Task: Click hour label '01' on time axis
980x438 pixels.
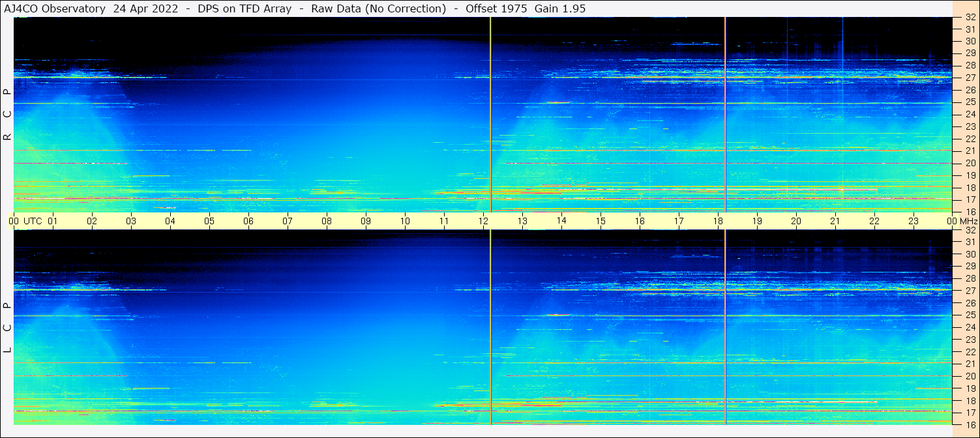Action: (x=53, y=221)
